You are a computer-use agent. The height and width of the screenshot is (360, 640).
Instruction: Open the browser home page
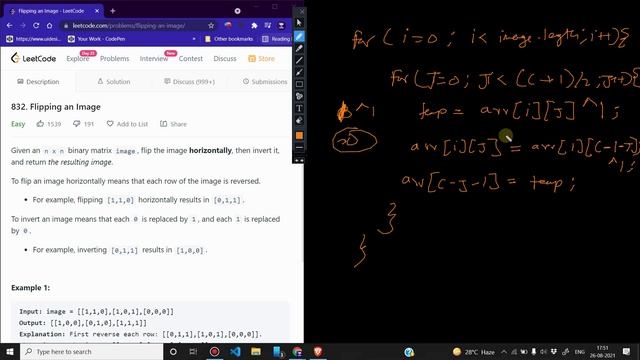pos(49,25)
